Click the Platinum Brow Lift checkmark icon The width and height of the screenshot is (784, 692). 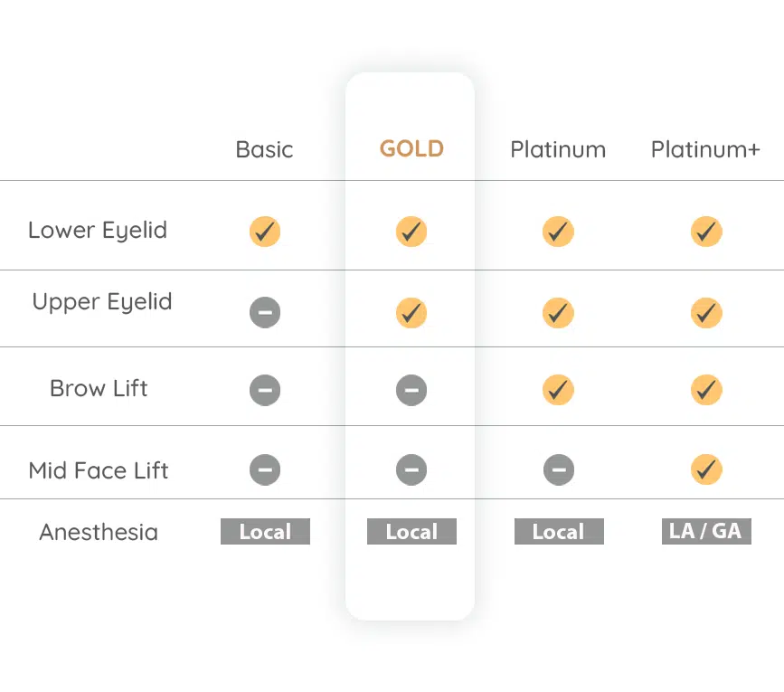point(558,391)
